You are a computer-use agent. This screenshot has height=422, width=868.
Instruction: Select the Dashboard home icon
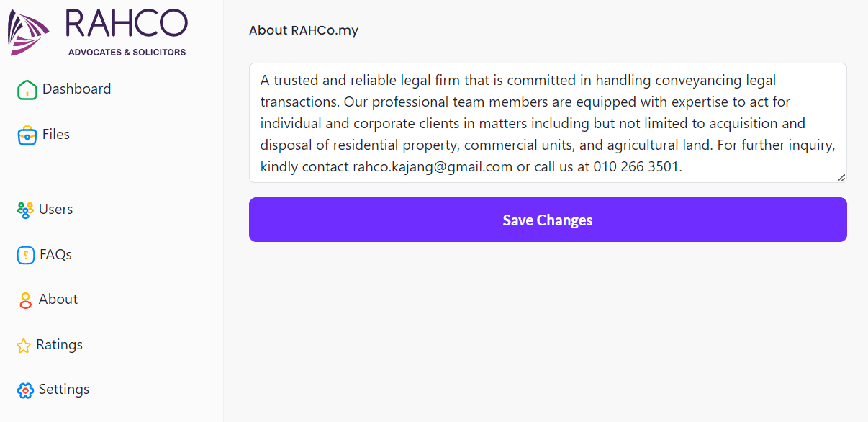pyautogui.click(x=26, y=89)
